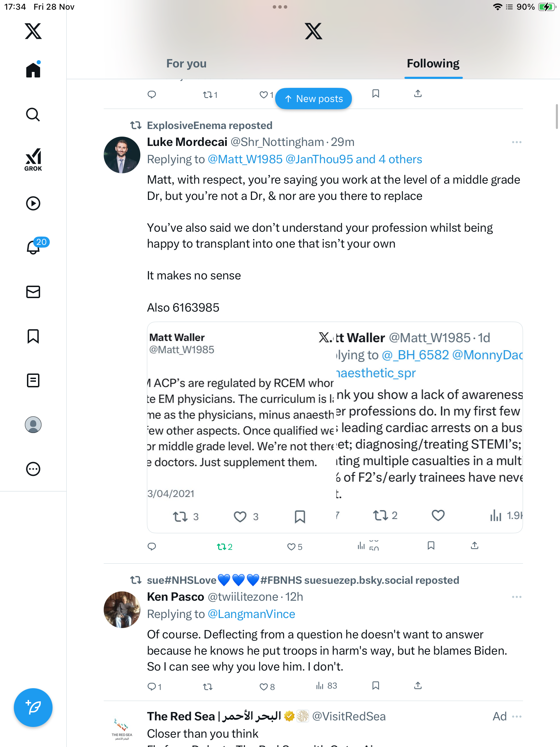Open direct messages envelope icon
Screen dimensions: 560x747
(x=33, y=292)
